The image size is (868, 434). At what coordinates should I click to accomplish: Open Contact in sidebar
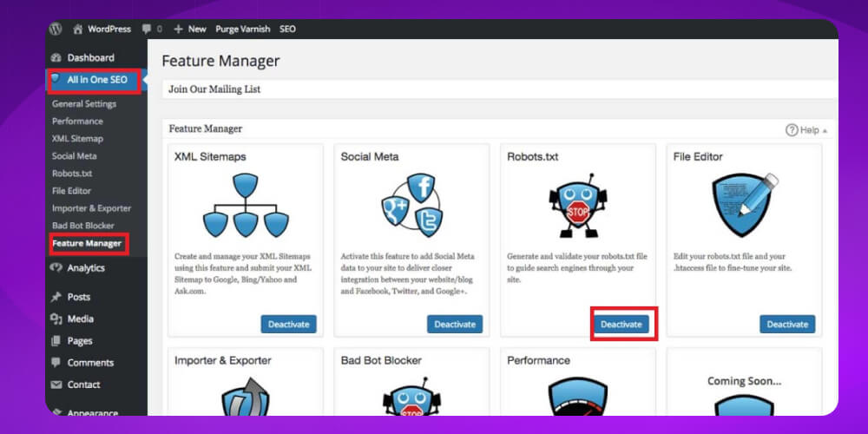[83, 385]
